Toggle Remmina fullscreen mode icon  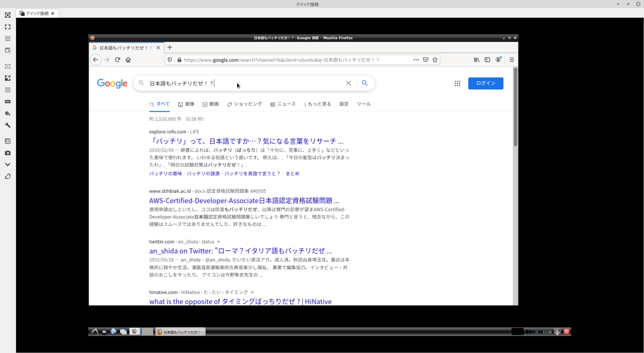(x=8, y=27)
